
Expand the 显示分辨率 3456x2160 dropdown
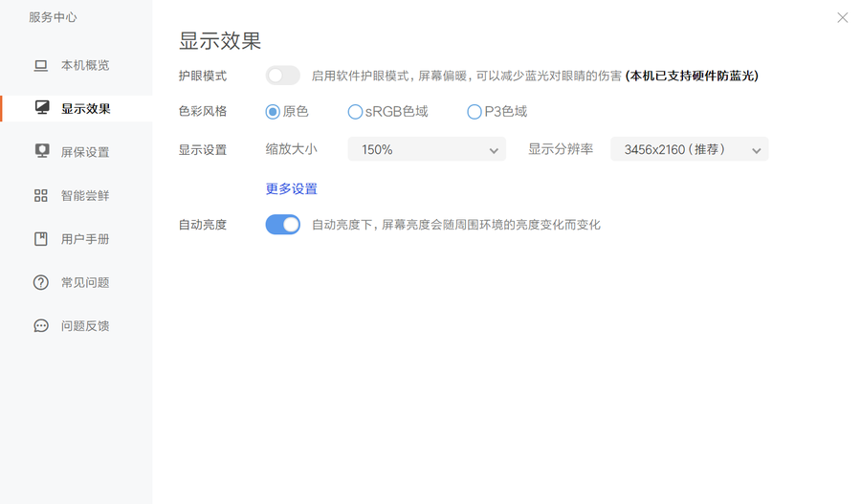coord(689,149)
